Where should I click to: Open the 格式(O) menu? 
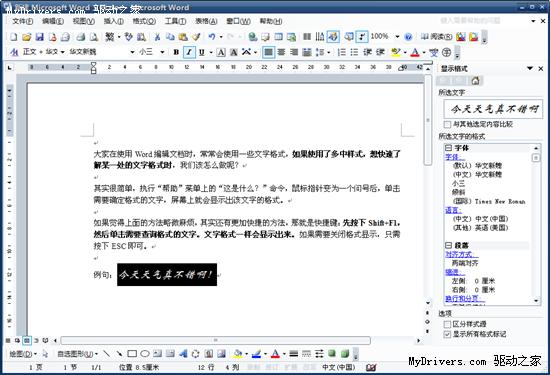[144, 21]
